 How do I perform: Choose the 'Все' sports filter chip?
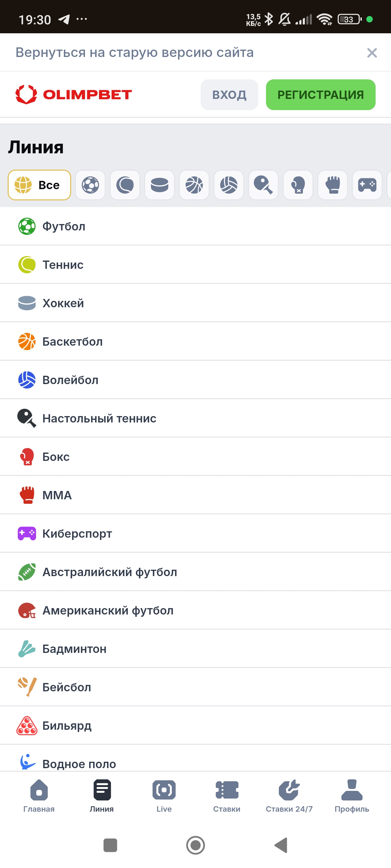(x=39, y=185)
